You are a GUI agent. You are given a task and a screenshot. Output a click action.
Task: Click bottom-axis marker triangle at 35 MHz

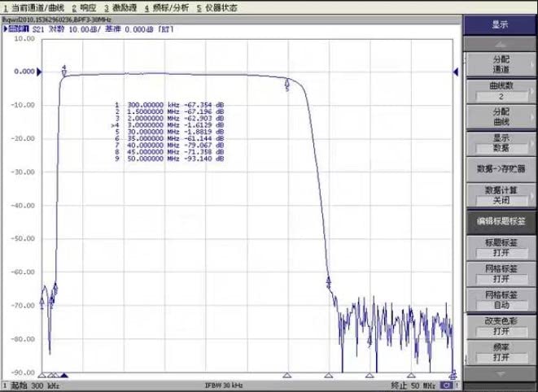pyautogui.click(x=328, y=375)
